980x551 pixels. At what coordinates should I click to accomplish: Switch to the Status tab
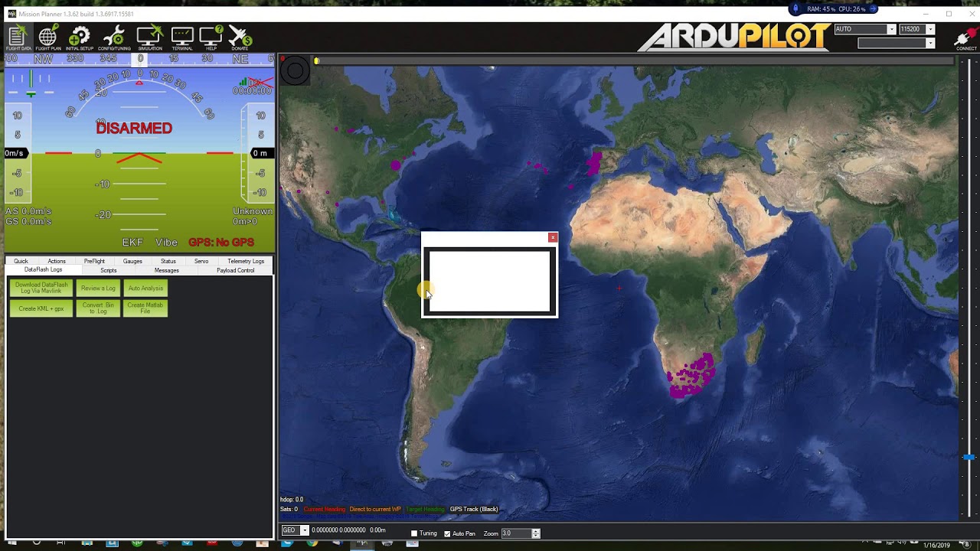168,261
